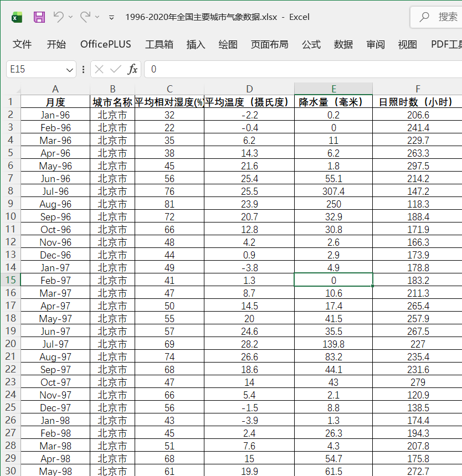This screenshot has height=476, width=462.
Task: Select column C header
Action: pyautogui.click(x=170, y=89)
